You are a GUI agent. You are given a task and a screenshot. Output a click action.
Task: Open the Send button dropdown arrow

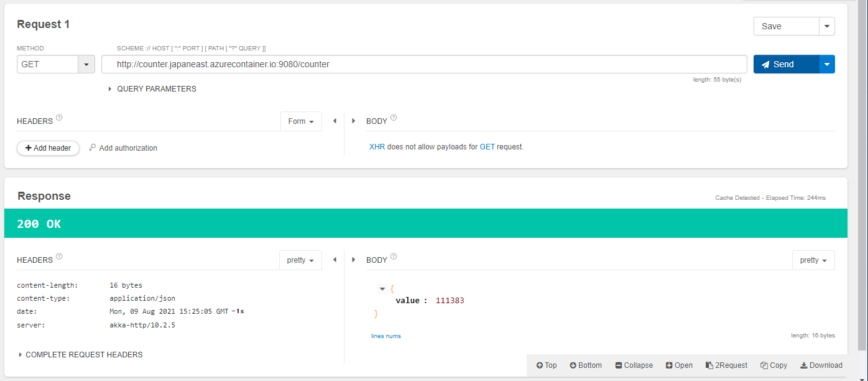[x=827, y=64]
